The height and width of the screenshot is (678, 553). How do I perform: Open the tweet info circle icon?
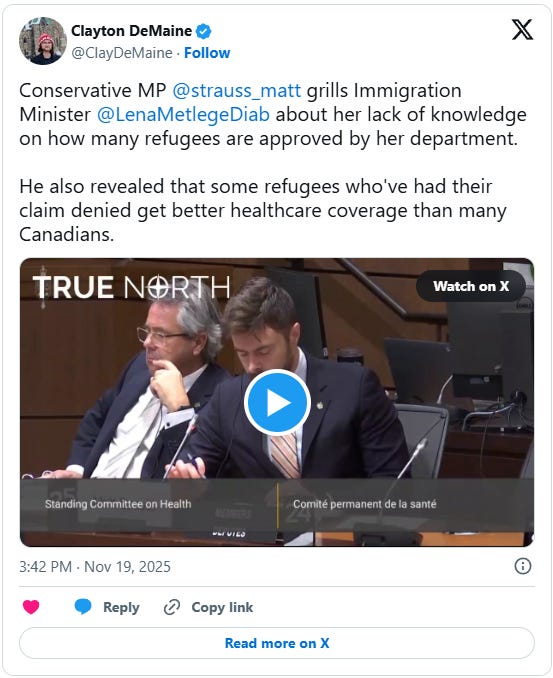[x=523, y=566]
